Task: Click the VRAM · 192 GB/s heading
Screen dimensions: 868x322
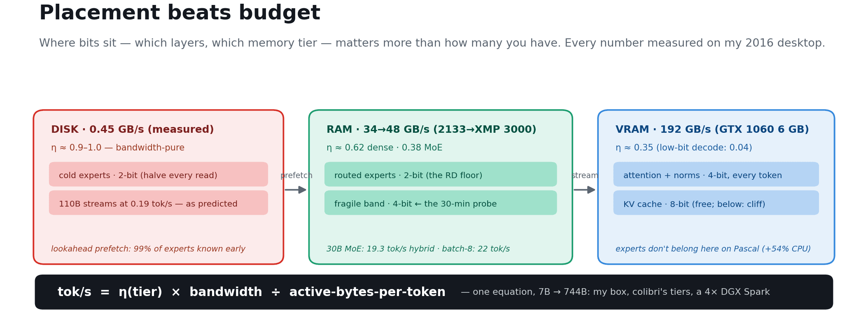Action: [x=712, y=129]
